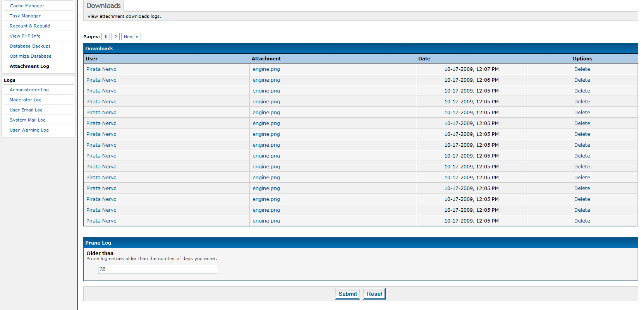Open the Cache Manager sidebar link
Image resolution: width=644 pixels, height=310 pixels.
click(x=27, y=6)
